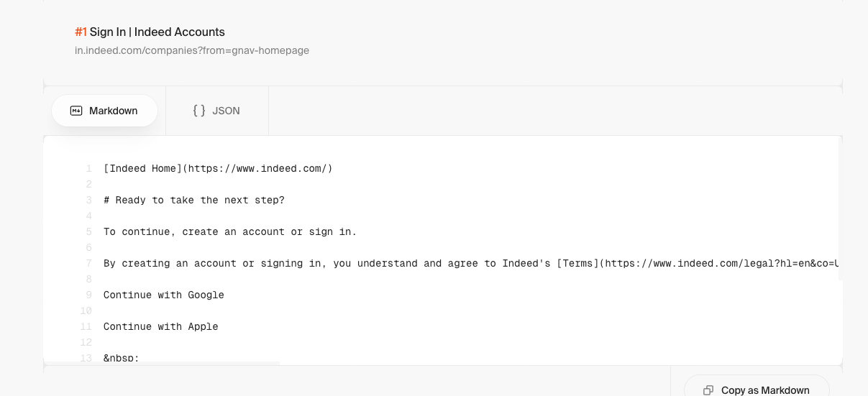Screen dimensions: 868x396
Task: Click the 'Continue with Apple' line
Action: 161,326
